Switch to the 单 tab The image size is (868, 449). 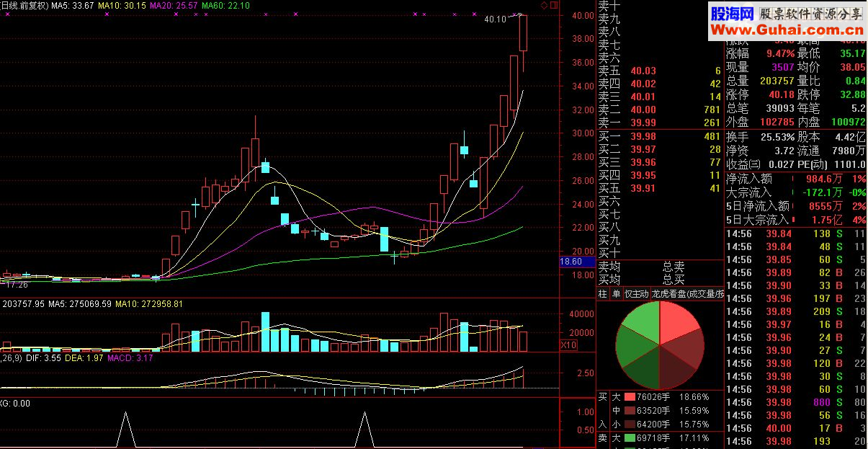click(x=615, y=294)
